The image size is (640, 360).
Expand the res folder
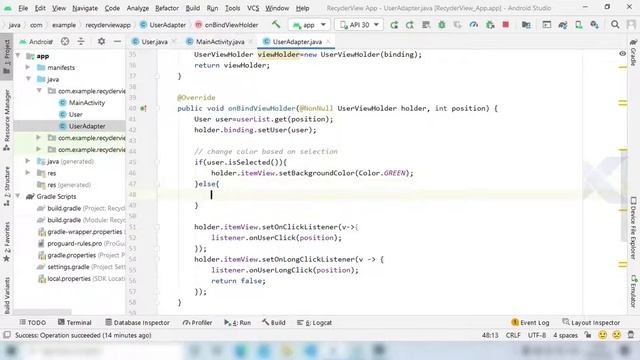click(x=28, y=173)
